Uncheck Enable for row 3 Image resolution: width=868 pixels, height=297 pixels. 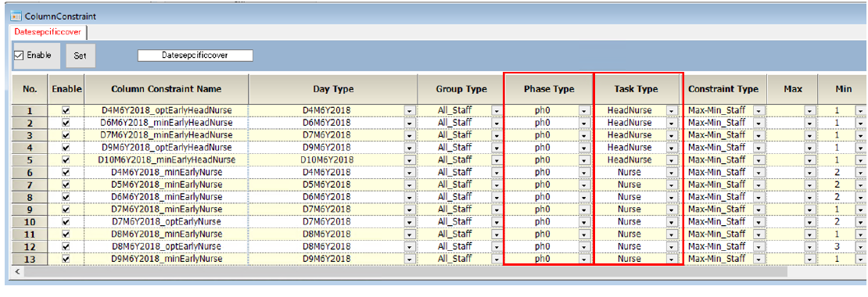(66, 135)
